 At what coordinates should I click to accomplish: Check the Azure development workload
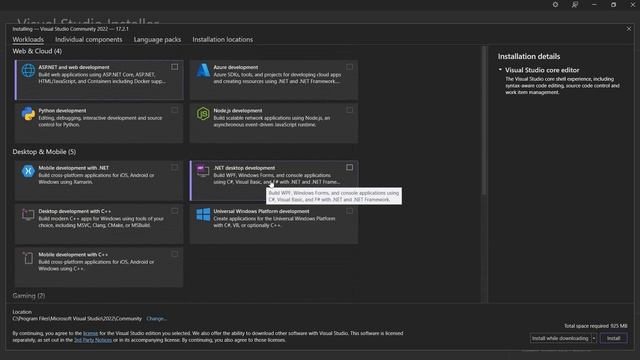349,67
